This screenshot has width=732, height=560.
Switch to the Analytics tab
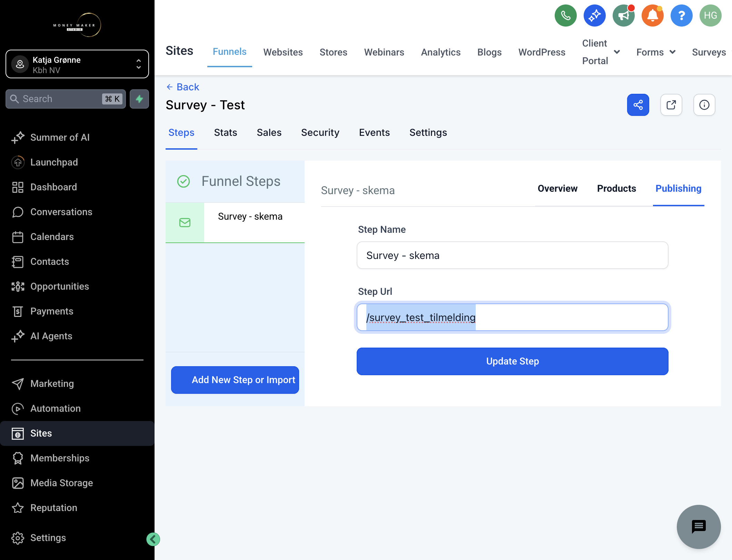click(x=441, y=52)
